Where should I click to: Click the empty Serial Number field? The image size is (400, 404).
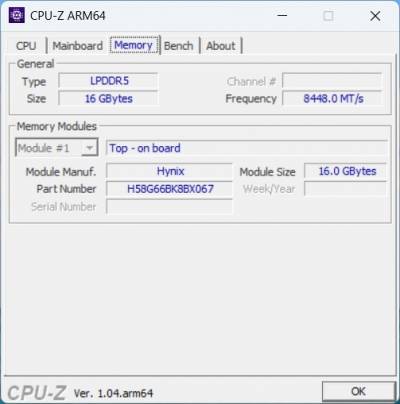tap(169, 207)
